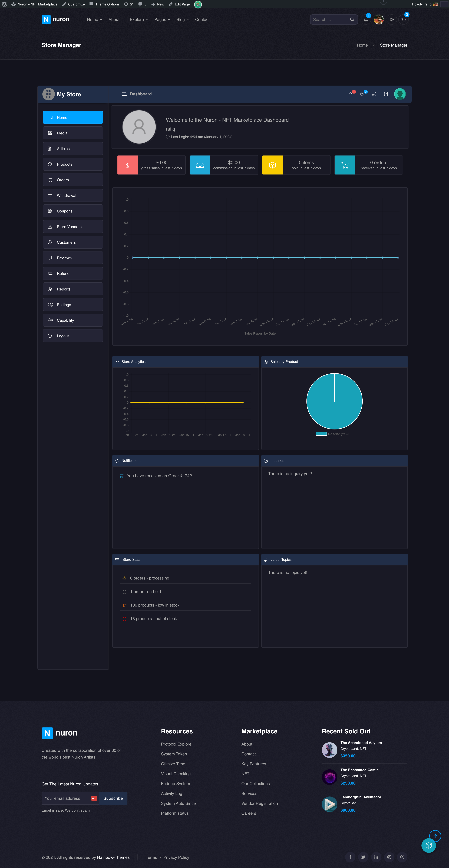
Task: Expand the Pages navigation dropdown
Action: tap(162, 20)
